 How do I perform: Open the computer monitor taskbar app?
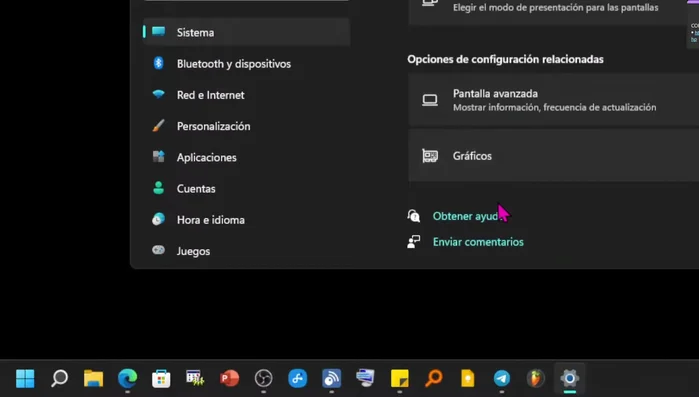(x=365, y=378)
